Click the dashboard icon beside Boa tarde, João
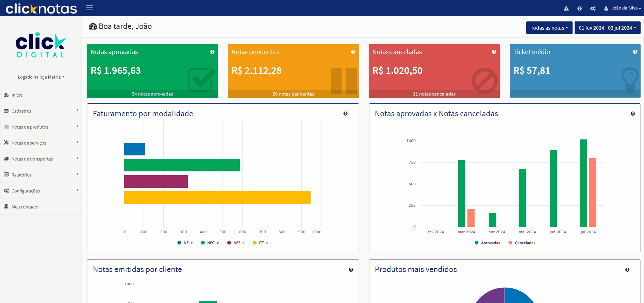Image resolution: width=644 pixels, height=303 pixels. [93, 27]
